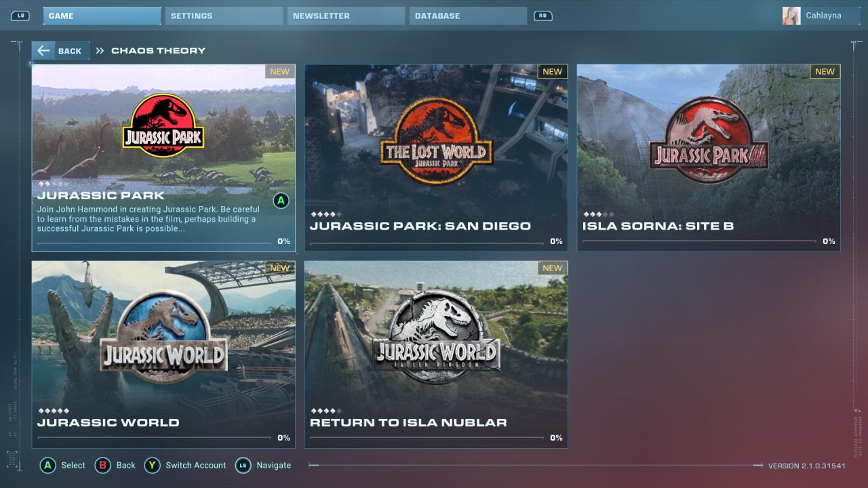Select the Isla Sorna: Site B title

(658, 226)
